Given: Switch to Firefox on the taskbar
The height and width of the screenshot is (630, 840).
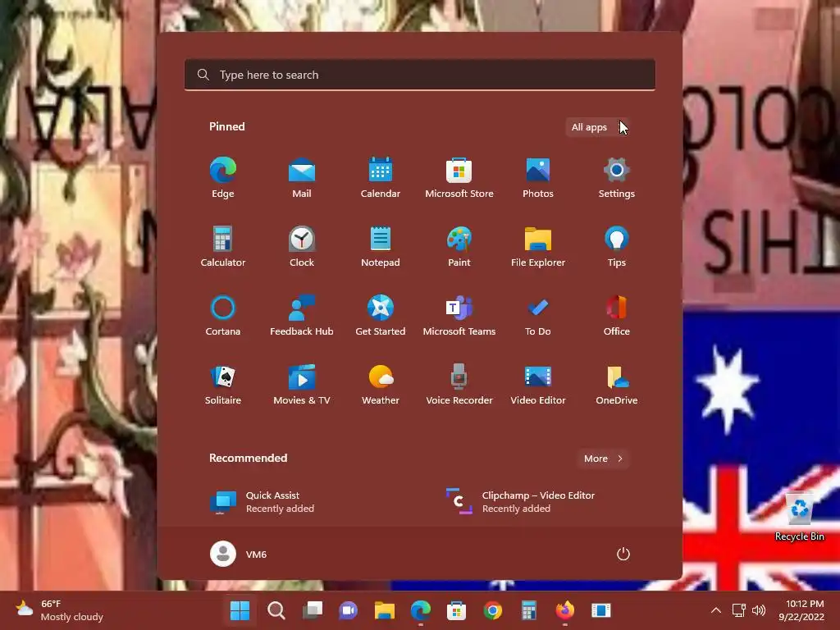Looking at the screenshot, I should 564,610.
